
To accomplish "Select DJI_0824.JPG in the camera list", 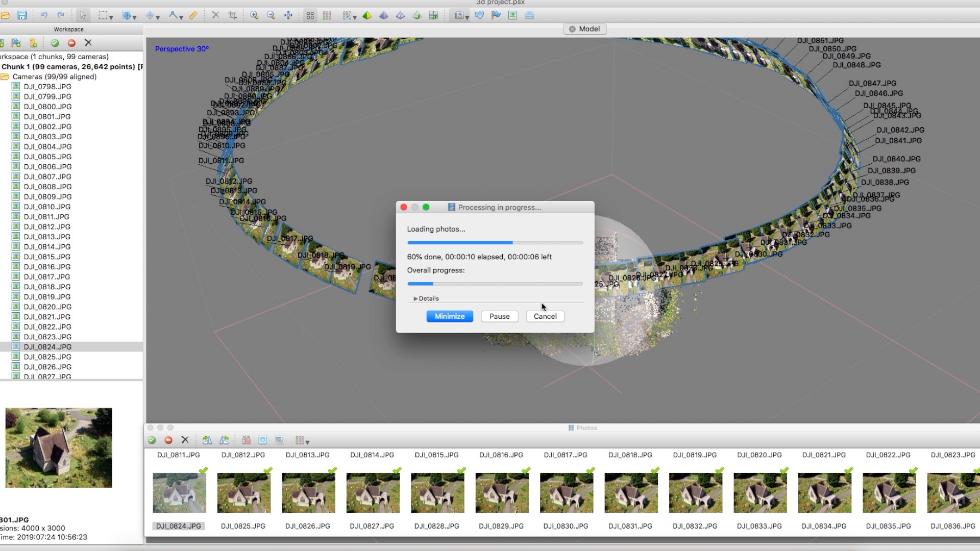I will click(46, 346).
